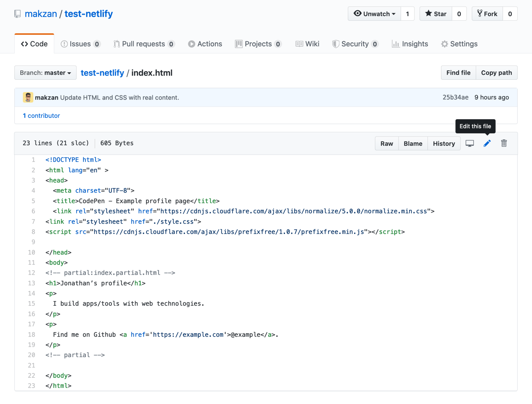Open the Projects tab
This screenshot has height=404, width=532.
(x=258, y=44)
